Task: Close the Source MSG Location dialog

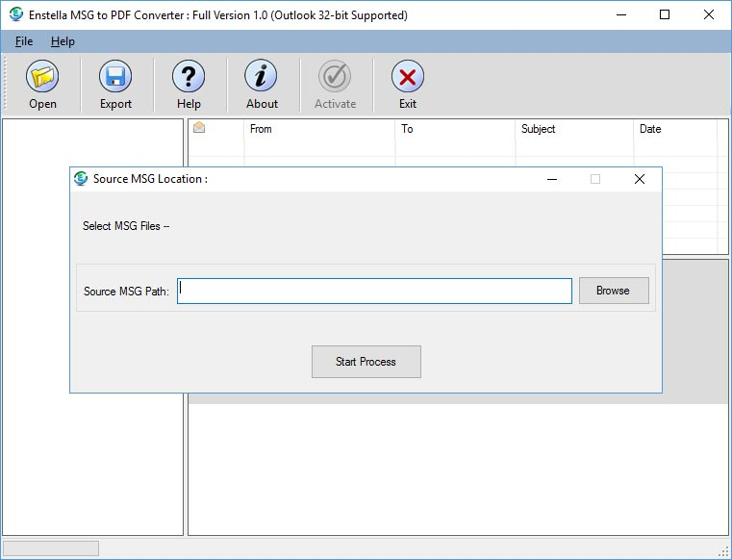Action: 639,179
